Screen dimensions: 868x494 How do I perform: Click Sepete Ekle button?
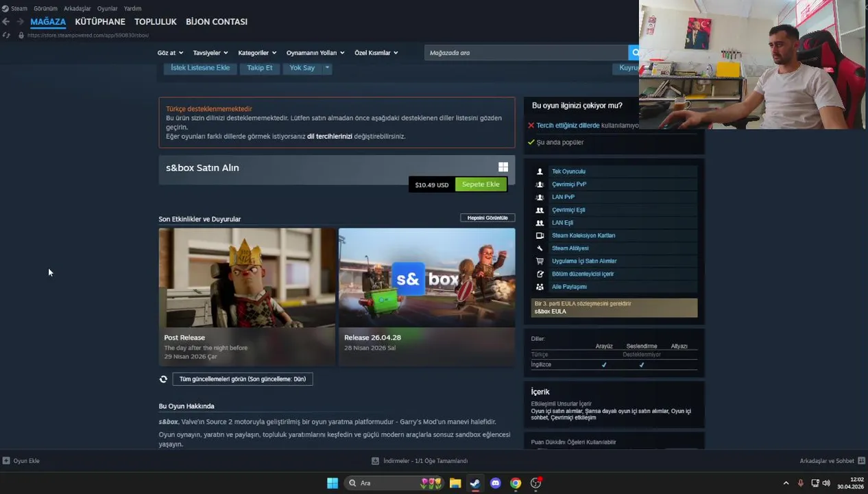(x=481, y=185)
